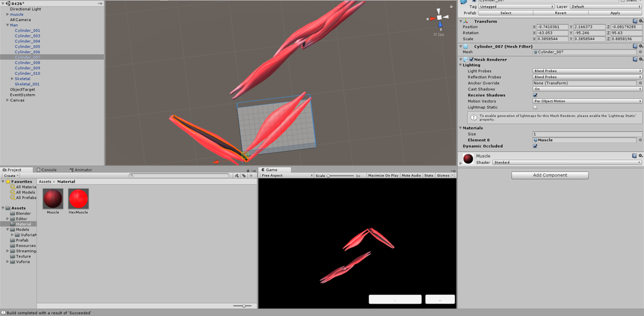Viewport: 644px width, 316px height.
Task: Enable the Lightmap Static checkbox
Action: coord(535,107)
